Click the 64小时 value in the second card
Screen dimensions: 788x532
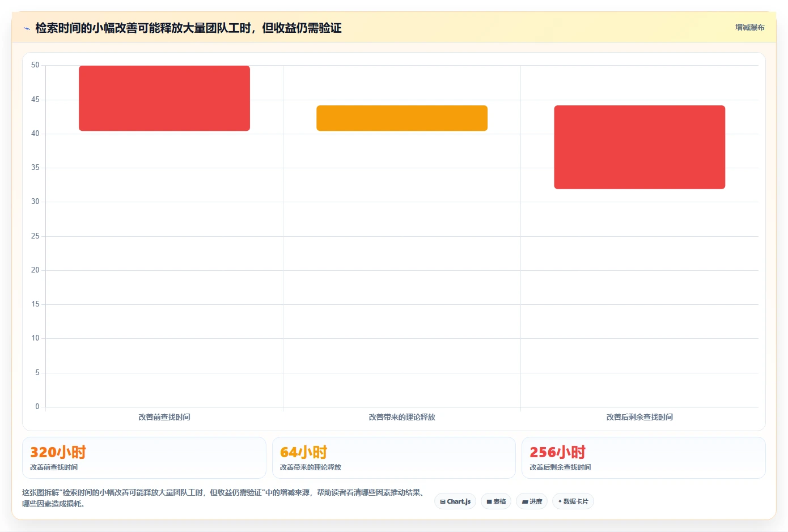click(304, 452)
